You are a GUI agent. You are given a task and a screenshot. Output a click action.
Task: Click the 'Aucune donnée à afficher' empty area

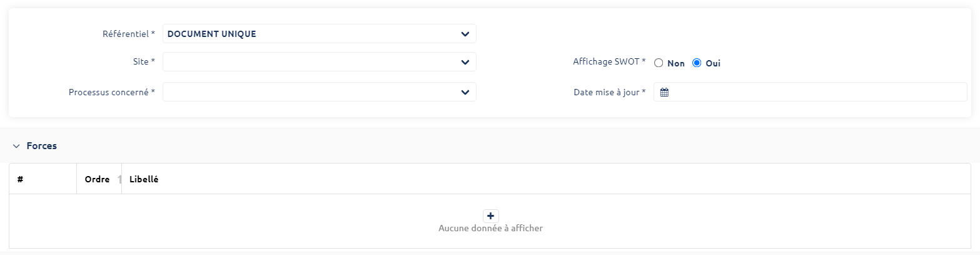(491, 229)
